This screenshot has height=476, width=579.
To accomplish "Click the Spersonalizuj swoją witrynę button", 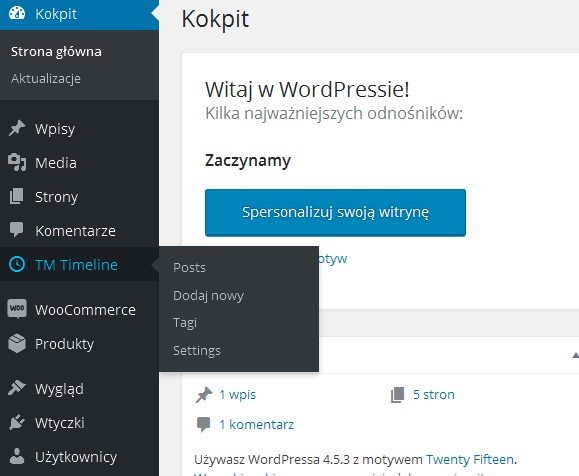I will 335,213.
